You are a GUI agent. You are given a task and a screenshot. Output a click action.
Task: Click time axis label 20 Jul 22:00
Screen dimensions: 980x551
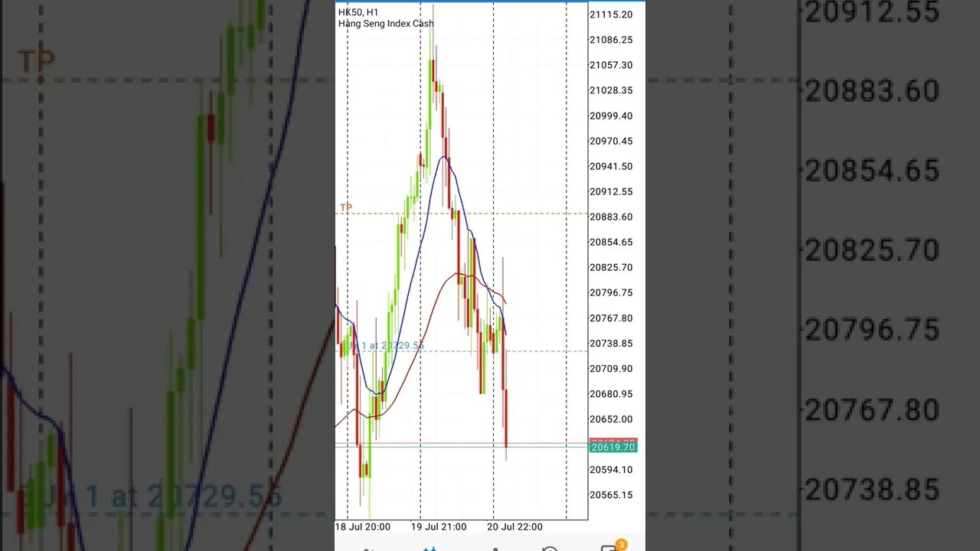(x=514, y=527)
